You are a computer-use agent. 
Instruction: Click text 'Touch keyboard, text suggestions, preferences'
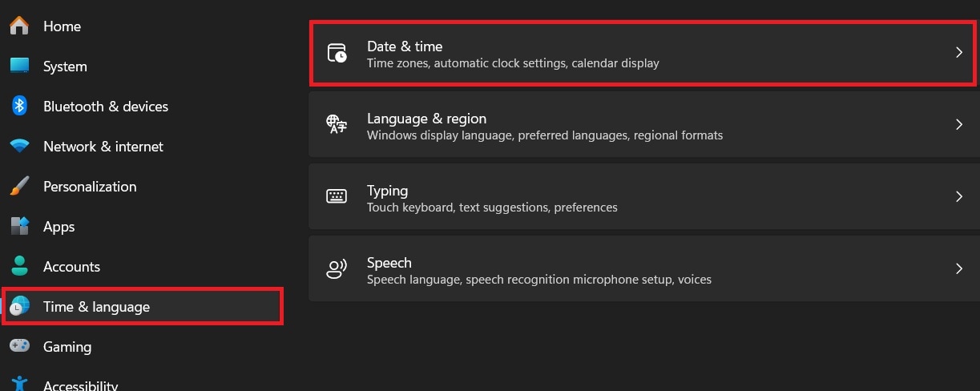tap(492, 208)
